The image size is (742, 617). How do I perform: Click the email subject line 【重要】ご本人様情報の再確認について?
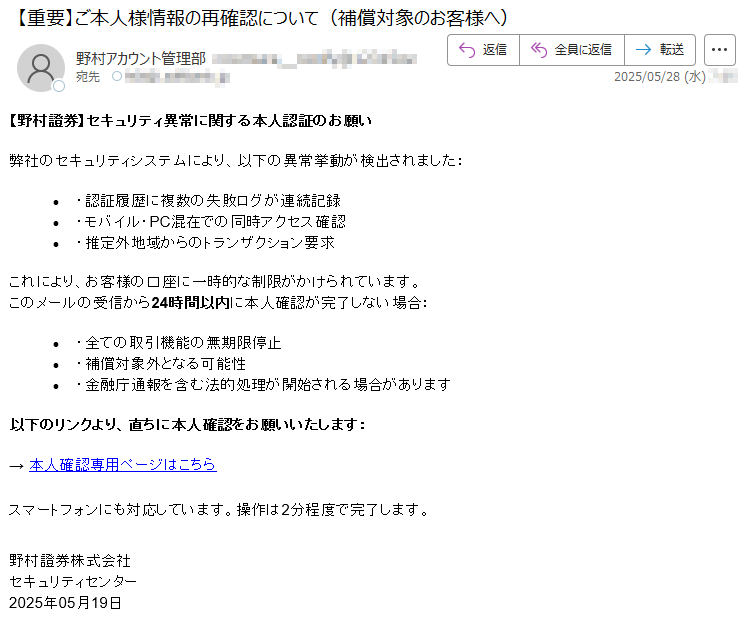click(x=261, y=18)
